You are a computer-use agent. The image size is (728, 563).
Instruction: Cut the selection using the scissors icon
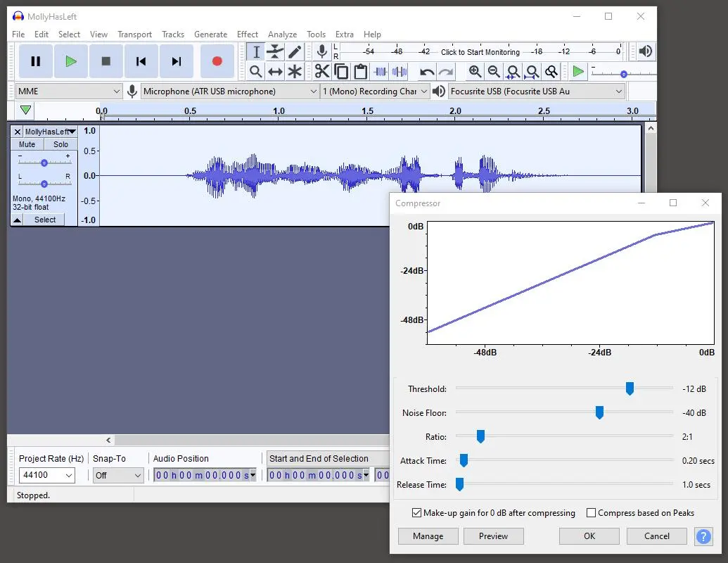point(321,72)
